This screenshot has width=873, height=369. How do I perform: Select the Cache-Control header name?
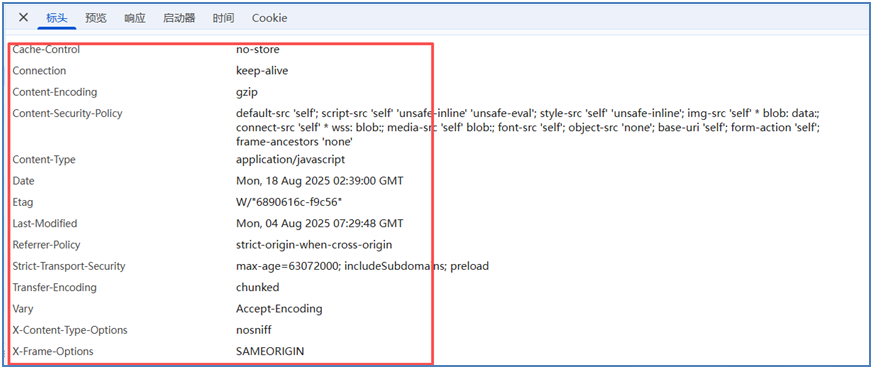46,50
